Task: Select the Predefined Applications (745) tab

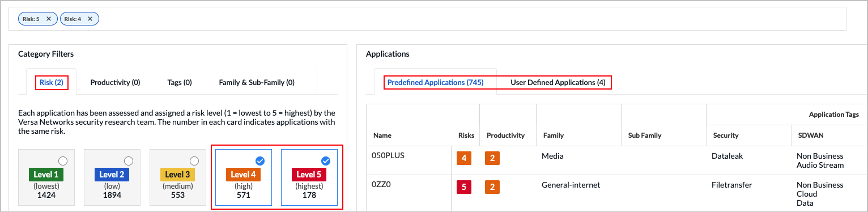Action: click(435, 83)
